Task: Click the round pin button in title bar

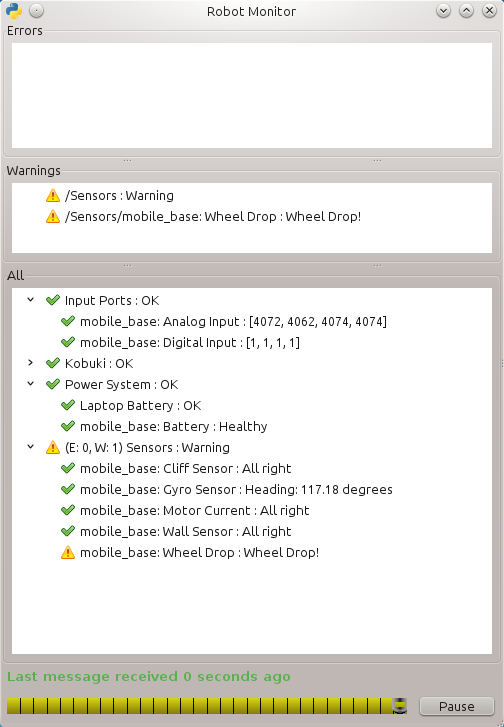Action: [x=36, y=11]
